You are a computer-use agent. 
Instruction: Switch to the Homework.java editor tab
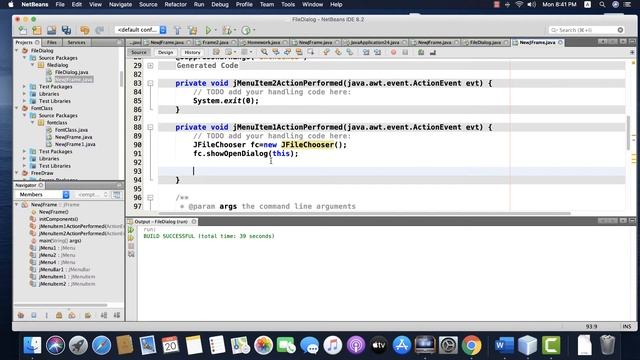click(264, 42)
